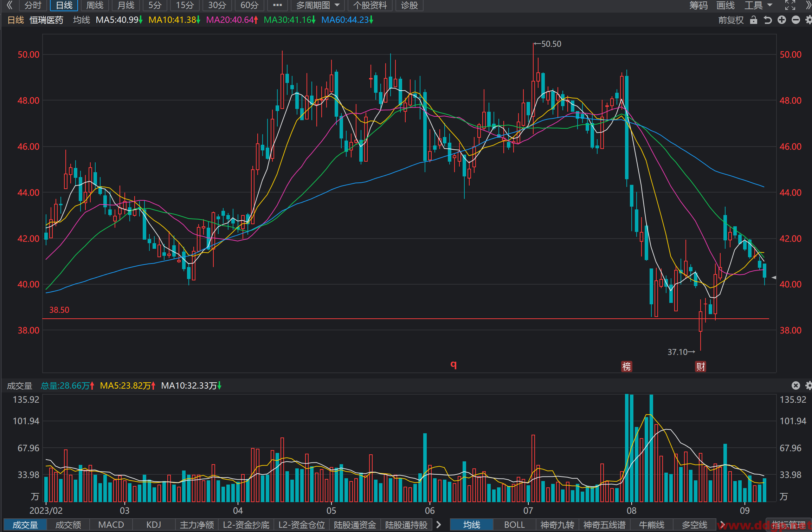Image resolution: width=812 pixels, height=532 pixels.
Task: Toggle 前复权 price adjustment
Action: (731, 20)
